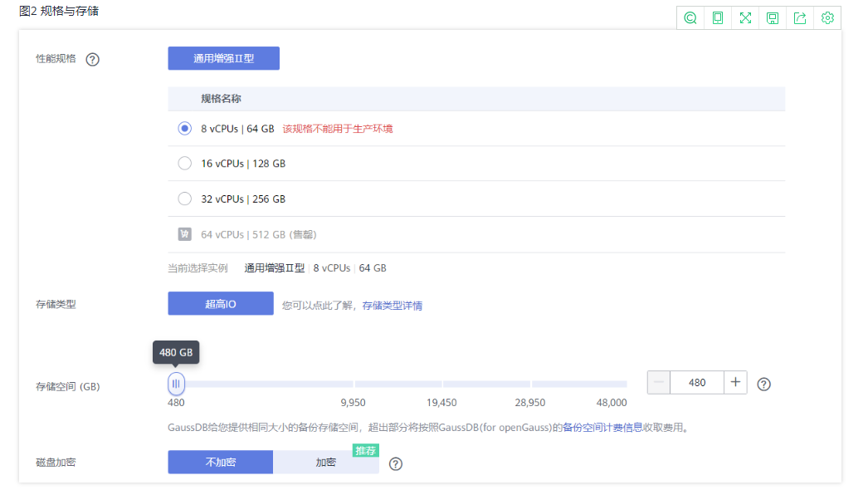This screenshot has width=868, height=490.
Task: Select the 16 vCPUs | 128 GB radio button
Action: [184, 164]
